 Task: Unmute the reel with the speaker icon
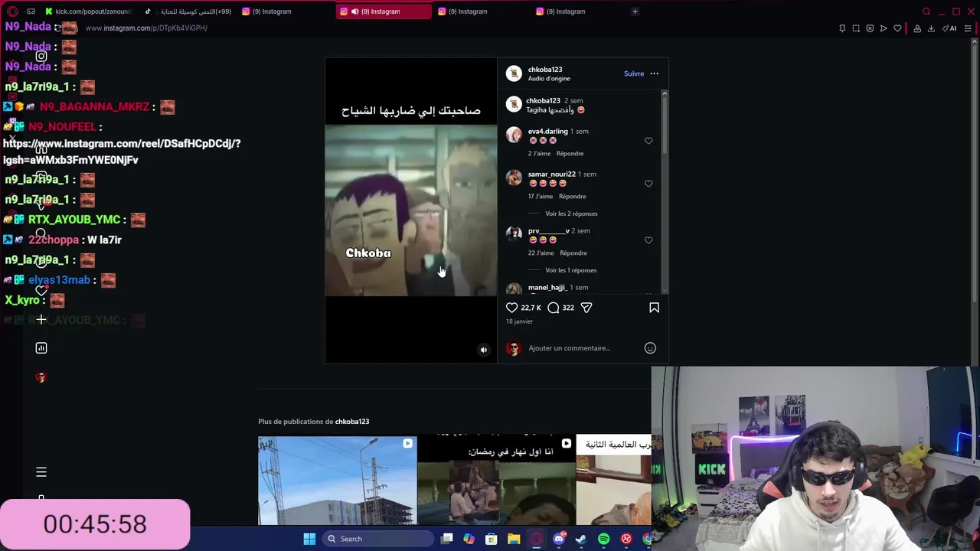(483, 350)
